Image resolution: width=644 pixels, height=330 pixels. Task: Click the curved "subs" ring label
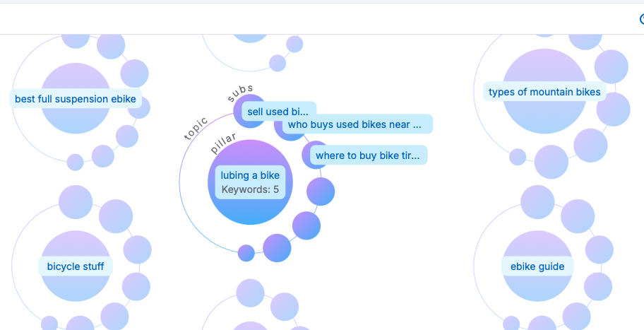coord(240,93)
